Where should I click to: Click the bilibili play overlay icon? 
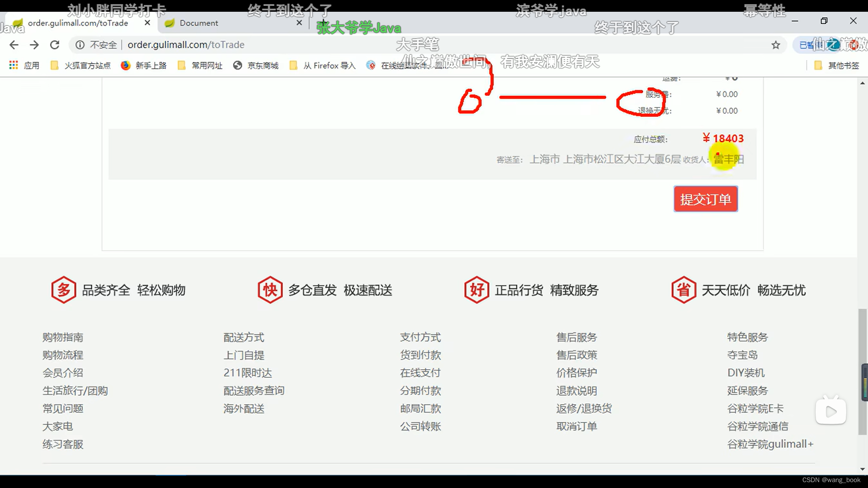(831, 411)
